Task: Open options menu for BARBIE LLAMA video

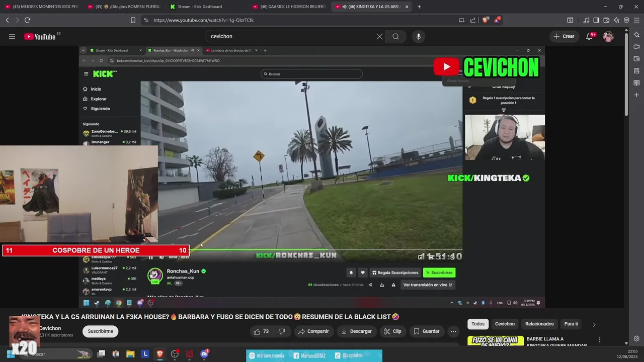Action: (599, 340)
